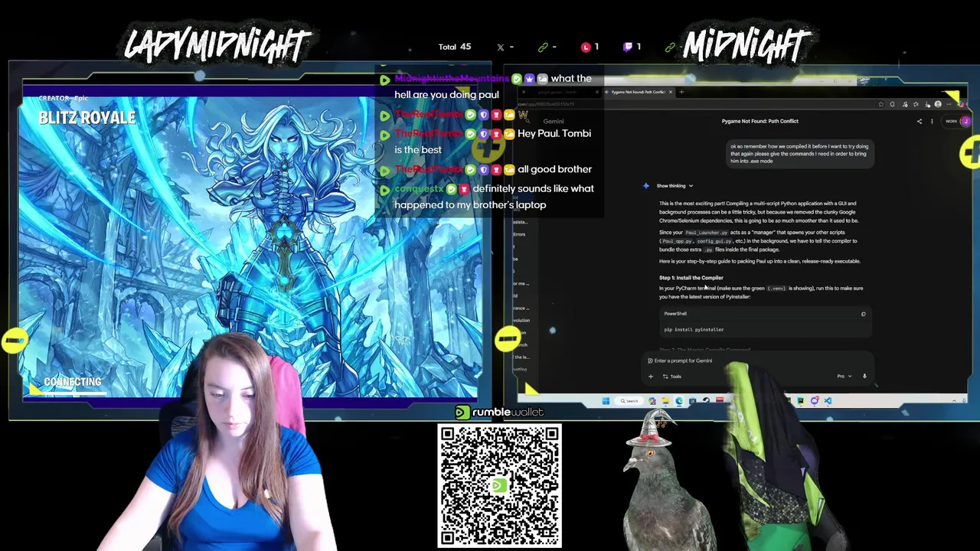980x551 pixels.
Task: Click the Copilot icon on the taskbar
Action: pos(652,401)
